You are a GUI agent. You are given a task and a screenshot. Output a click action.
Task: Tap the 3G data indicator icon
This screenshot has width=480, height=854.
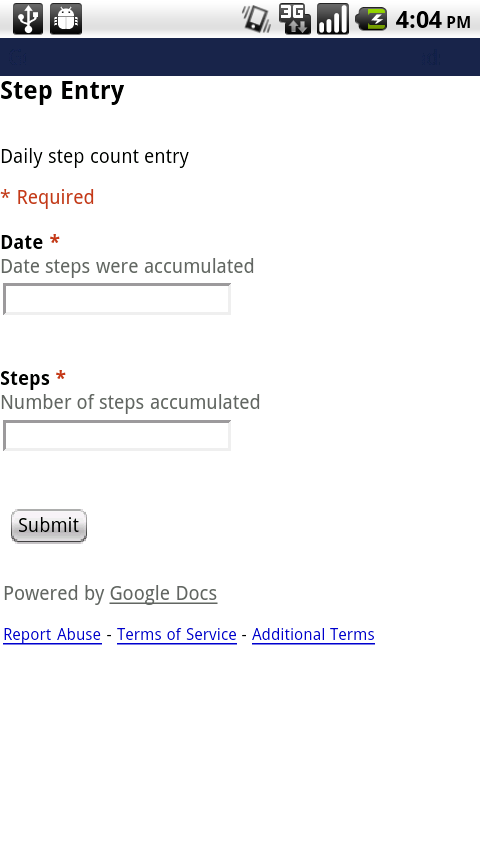[295, 19]
